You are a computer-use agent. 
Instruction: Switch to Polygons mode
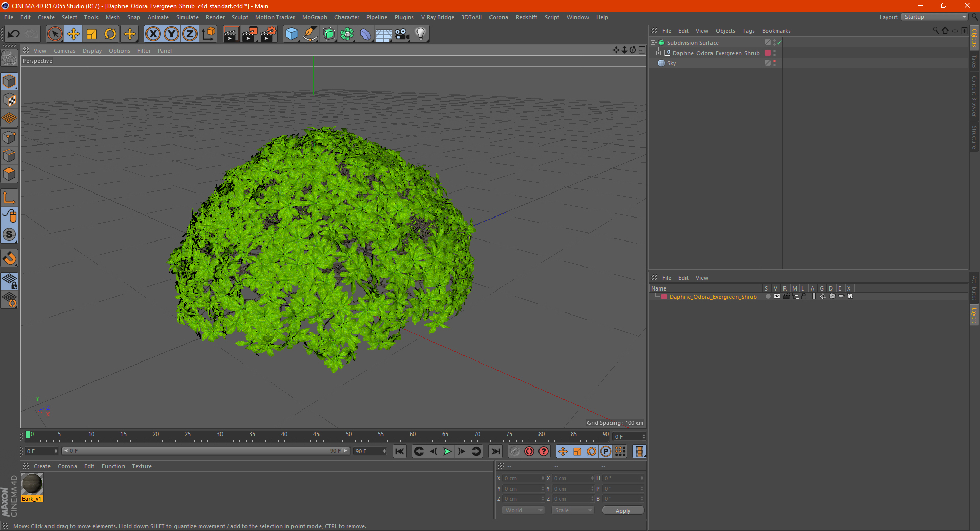pyautogui.click(x=10, y=174)
